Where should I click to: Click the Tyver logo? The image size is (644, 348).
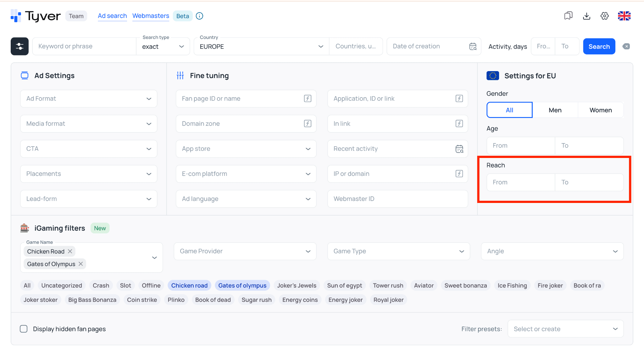[x=36, y=16]
